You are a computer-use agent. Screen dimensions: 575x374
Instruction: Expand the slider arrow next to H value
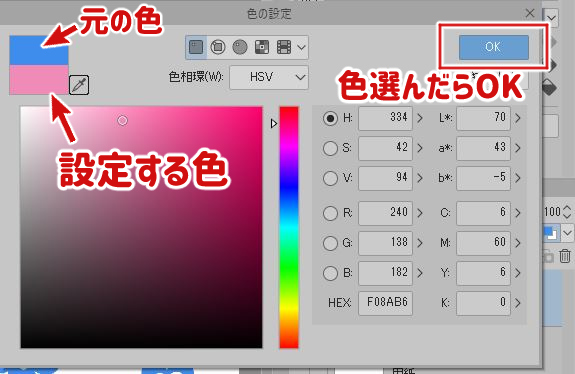pos(420,118)
